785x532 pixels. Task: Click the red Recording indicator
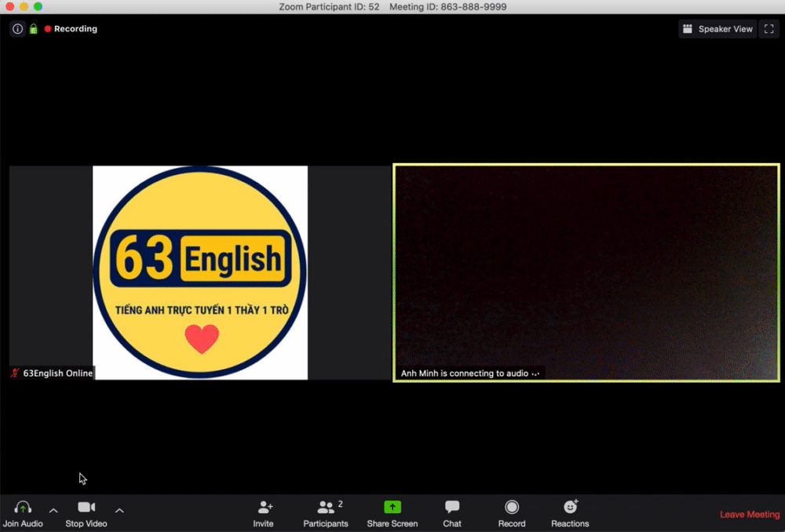tap(71, 28)
